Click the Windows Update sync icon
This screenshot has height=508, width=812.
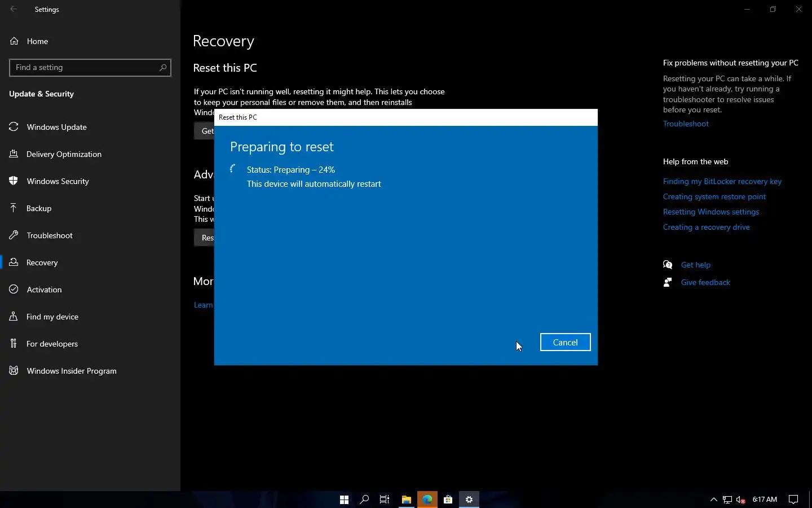pyautogui.click(x=14, y=127)
